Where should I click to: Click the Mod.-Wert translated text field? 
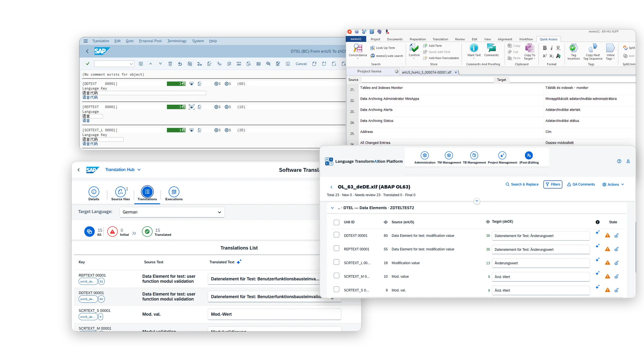tap(274, 314)
